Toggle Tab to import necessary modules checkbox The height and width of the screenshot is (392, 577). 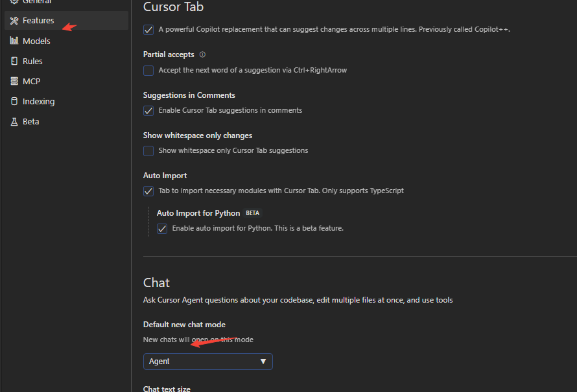(148, 191)
